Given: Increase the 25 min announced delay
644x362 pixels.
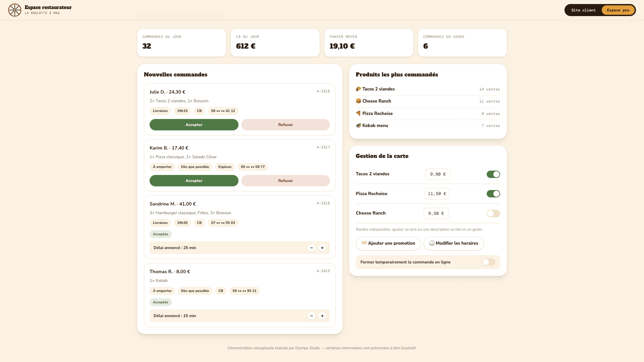Looking at the screenshot, I should click(322, 248).
